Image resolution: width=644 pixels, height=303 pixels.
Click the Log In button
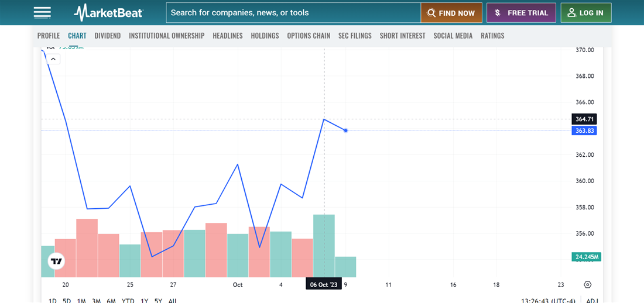(x=585, y=13)
